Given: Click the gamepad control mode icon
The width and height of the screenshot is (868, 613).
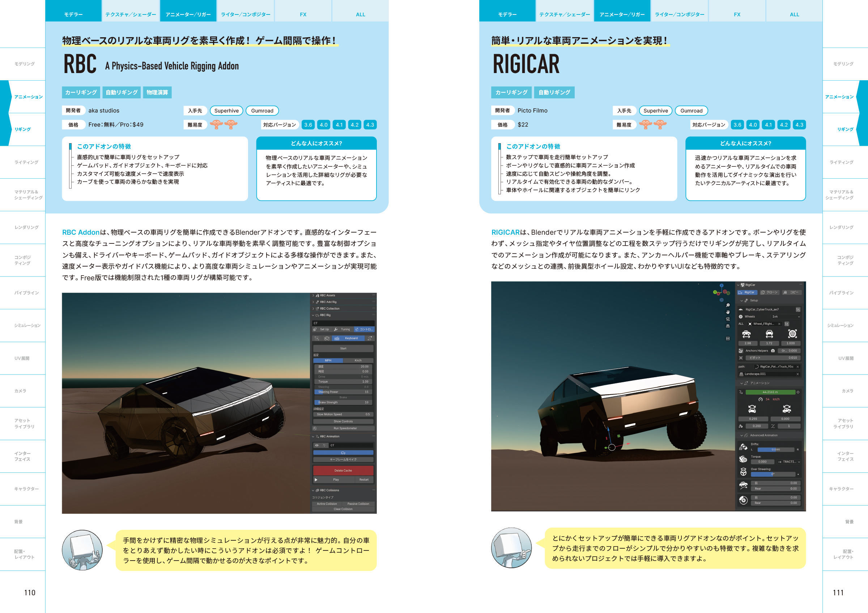Looking at the screenshot, I should pos(327,339).
